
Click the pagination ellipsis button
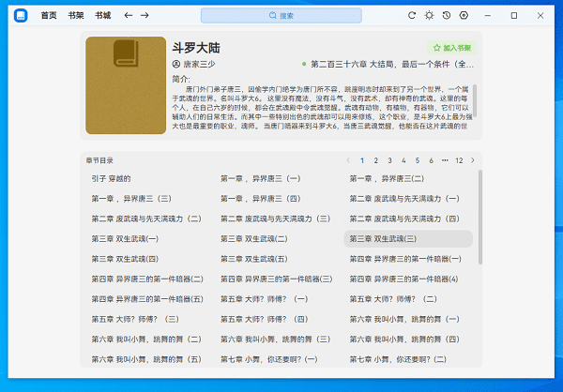click(445, 160)
